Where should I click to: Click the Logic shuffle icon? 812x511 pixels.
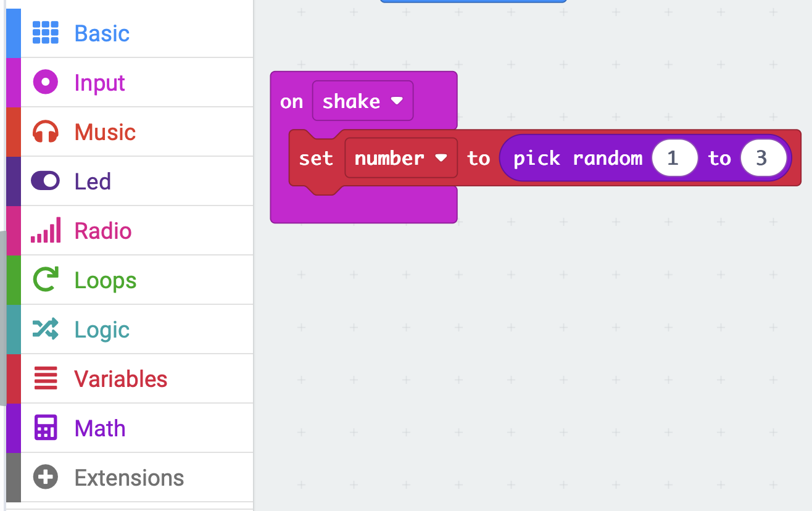point(45,329)
